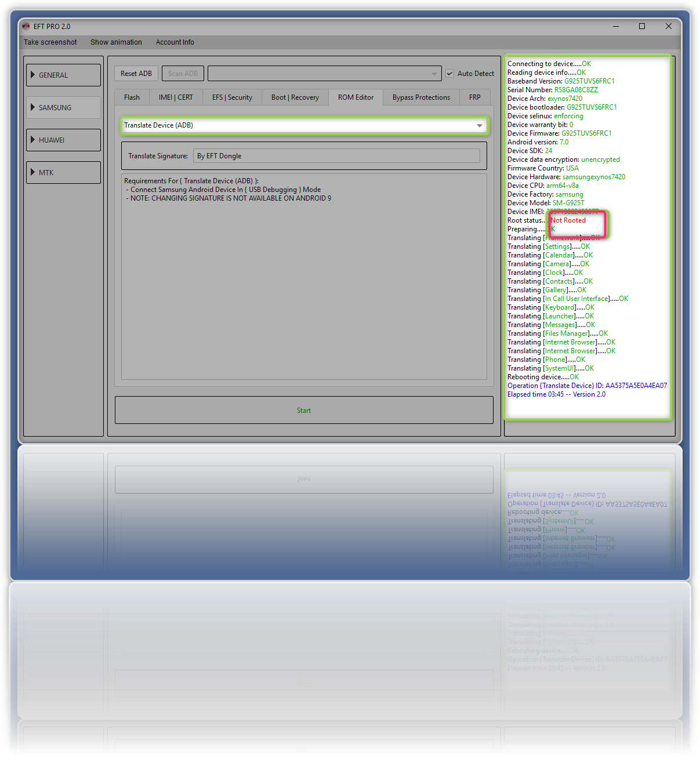
Task: Click the 'Android version: 7.0' log line
Action: pyautogui.click(x=538, y=142)
